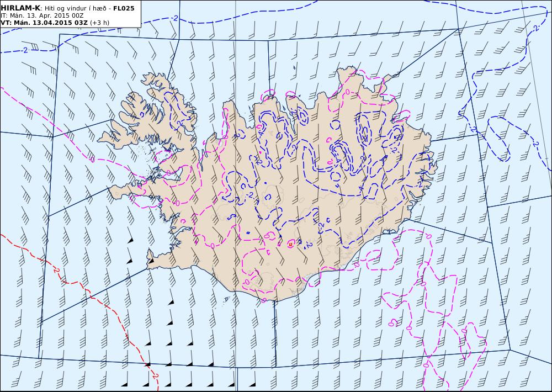
Task: Click the '(+3 h)' forecast offset text
Action: point(99,23)
